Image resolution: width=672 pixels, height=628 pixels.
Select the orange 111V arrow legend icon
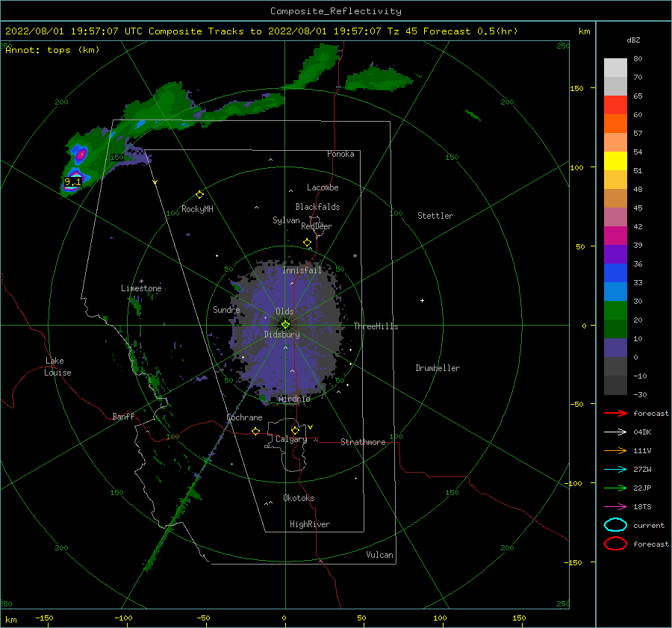[615, 450]
